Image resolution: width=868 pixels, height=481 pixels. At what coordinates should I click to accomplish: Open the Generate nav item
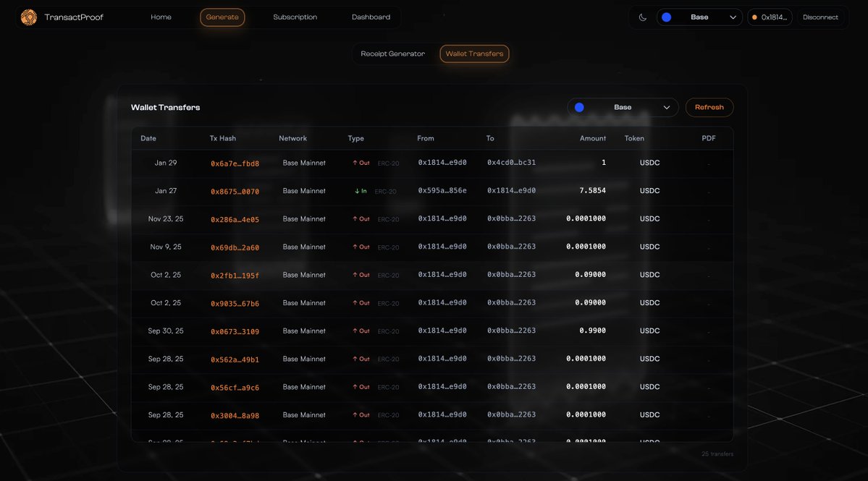tap(222, 17)
